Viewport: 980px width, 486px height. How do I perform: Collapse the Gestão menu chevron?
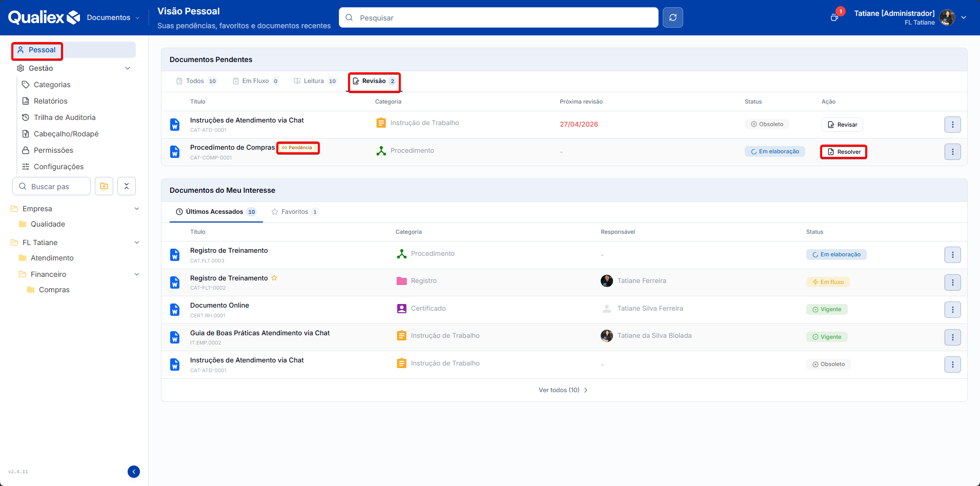pos(128,68)
